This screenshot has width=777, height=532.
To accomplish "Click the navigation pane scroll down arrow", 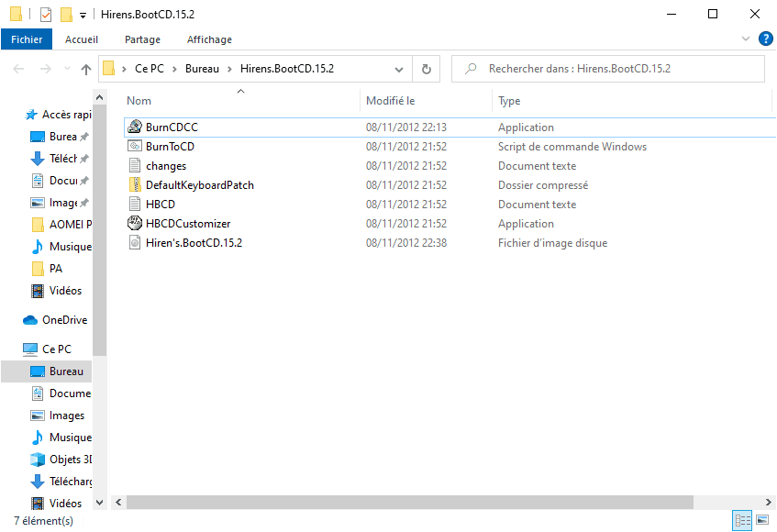I will coord(100,503).
